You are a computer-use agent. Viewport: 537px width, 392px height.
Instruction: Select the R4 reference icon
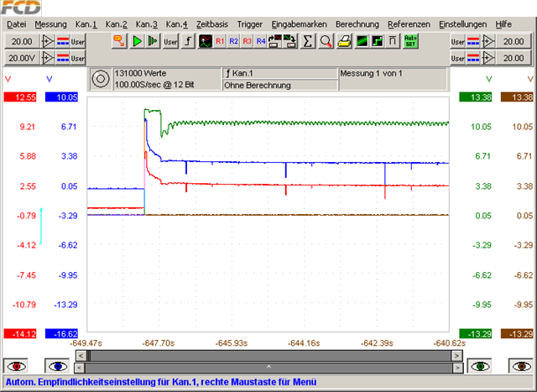(x=260, y=40)
